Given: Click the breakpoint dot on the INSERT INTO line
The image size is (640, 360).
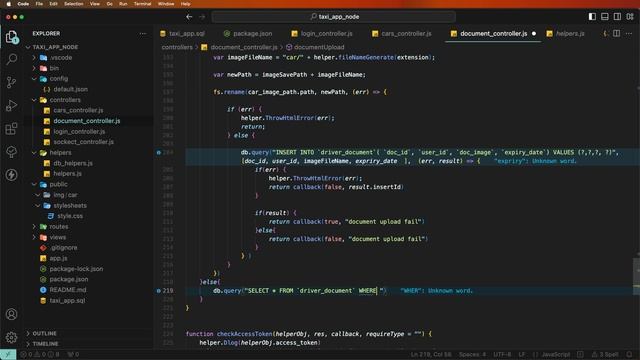Looking at the screenshot, I should point(159,152).
